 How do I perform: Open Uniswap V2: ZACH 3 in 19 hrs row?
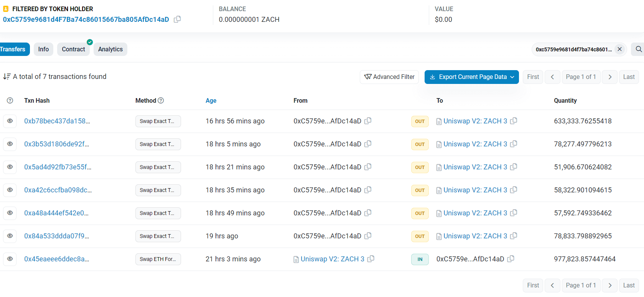[x=475, y=236]
